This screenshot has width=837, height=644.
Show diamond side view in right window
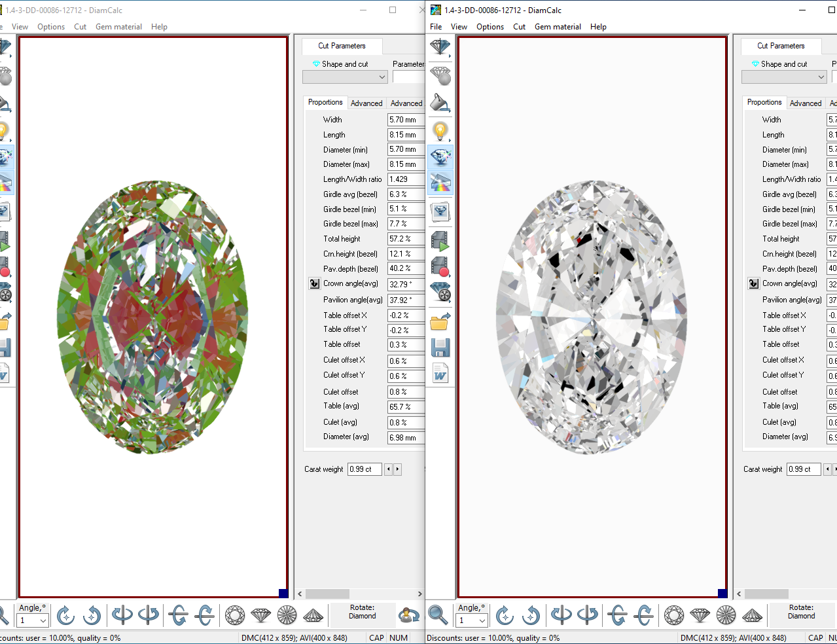pyautogui.click(x=700, y=615)
